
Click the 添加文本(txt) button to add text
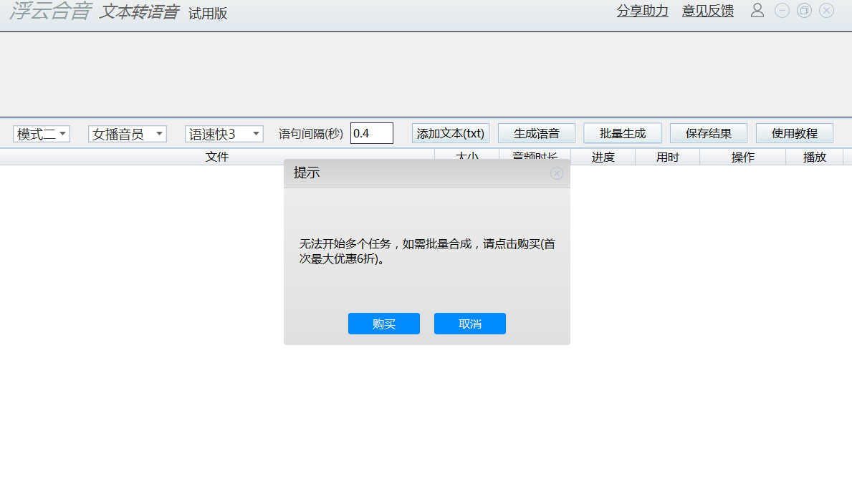tap(450, 132)
